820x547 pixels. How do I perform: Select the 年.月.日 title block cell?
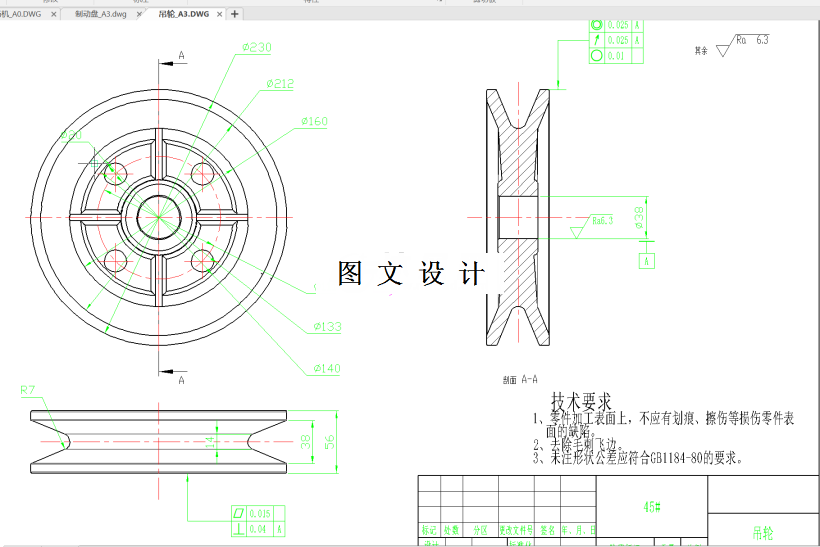click(x=578, y=530)
